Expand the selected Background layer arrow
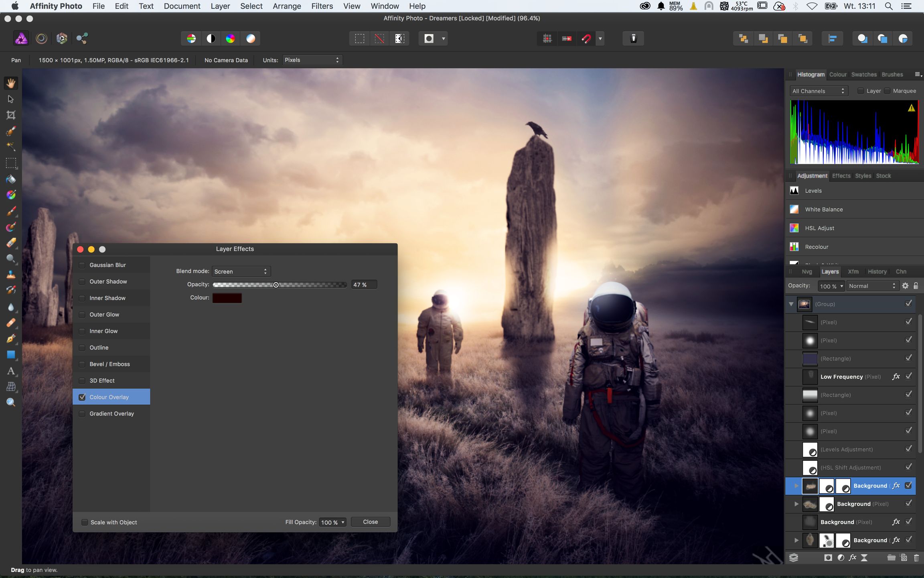 (x=796, y=486)
